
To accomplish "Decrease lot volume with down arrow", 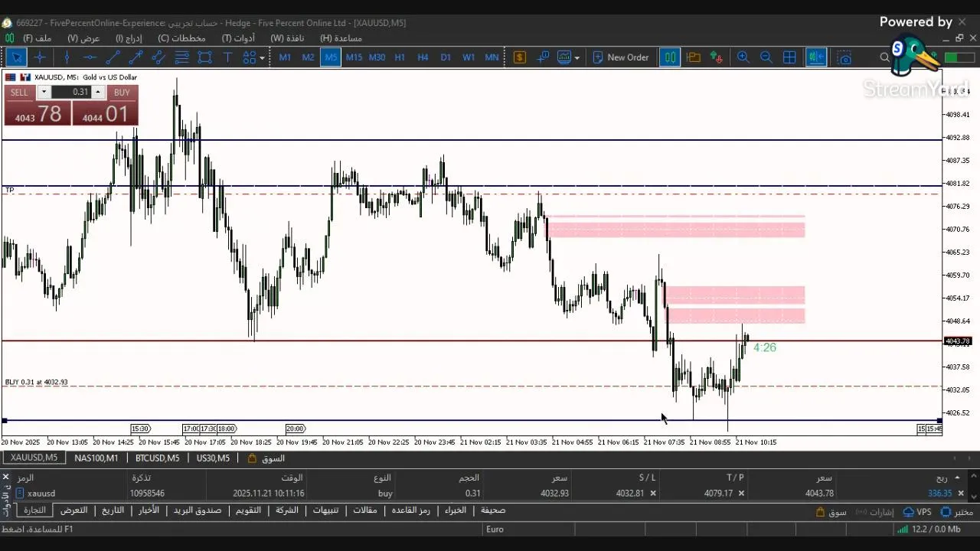I will [x=44, y=92].
